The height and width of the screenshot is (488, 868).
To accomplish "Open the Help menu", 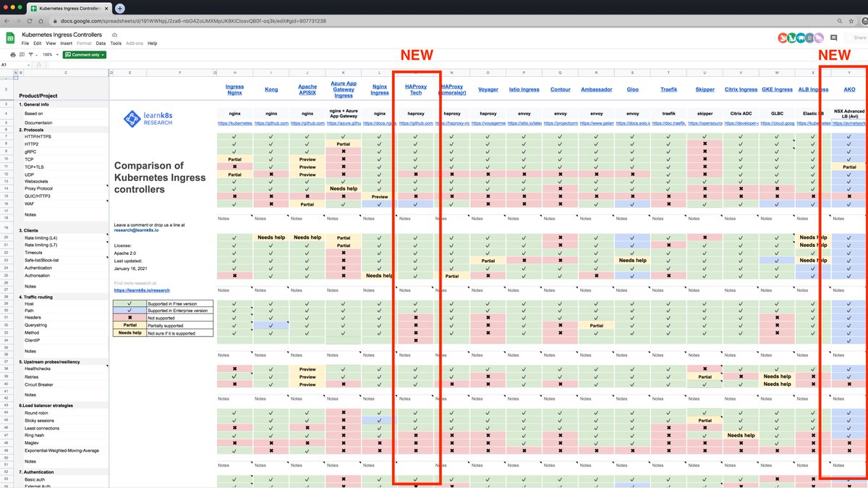I will click(x=153, y=43).
